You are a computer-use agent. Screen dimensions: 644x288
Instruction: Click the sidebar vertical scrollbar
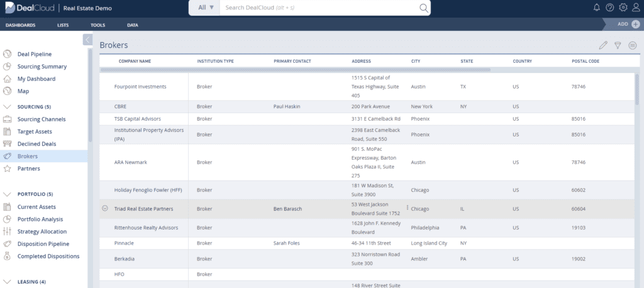[x=90, y=96]
